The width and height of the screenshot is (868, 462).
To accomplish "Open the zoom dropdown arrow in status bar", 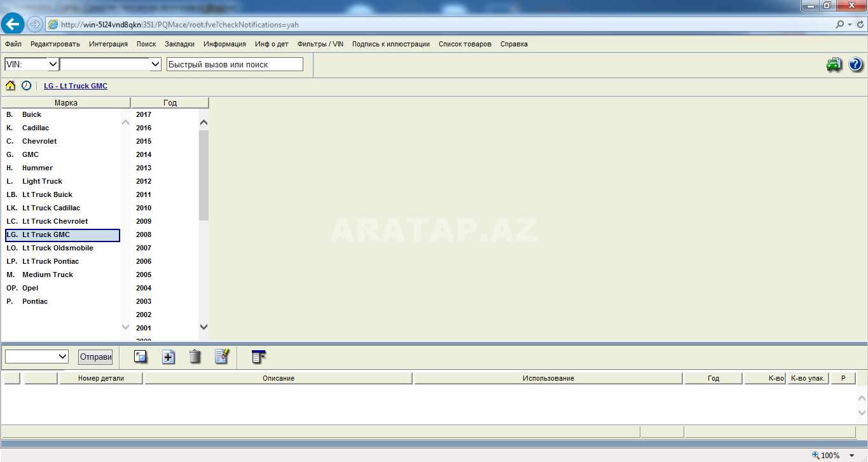I will [852, 455].
